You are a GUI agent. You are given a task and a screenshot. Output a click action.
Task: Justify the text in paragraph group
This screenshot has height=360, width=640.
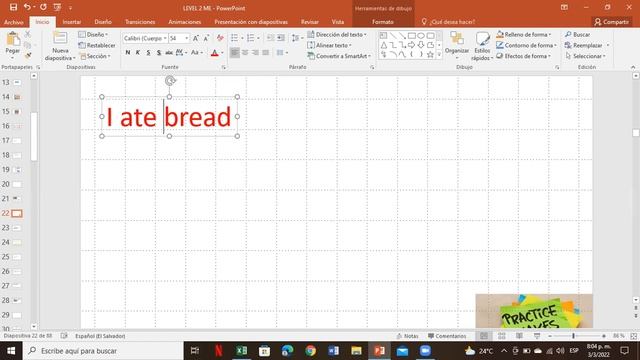(x=265, y=53)
